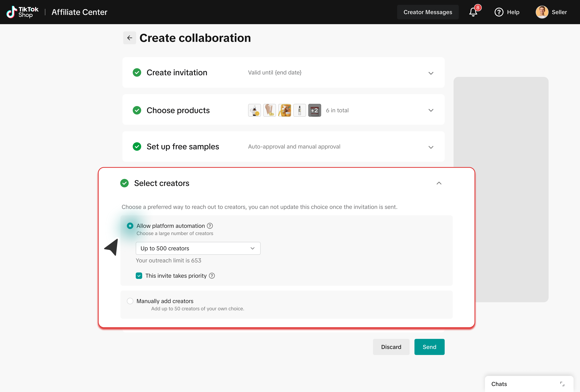Click the Seller account name

[x=559, y=12]
